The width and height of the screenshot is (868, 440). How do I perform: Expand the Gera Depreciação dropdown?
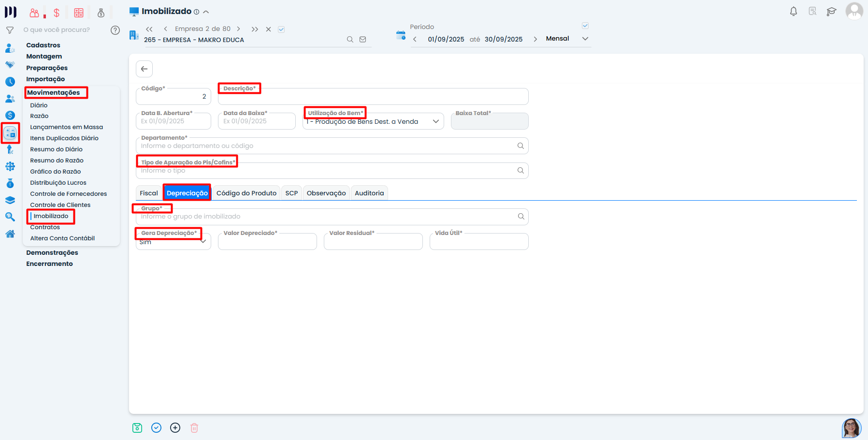click(x=173, y=242)
